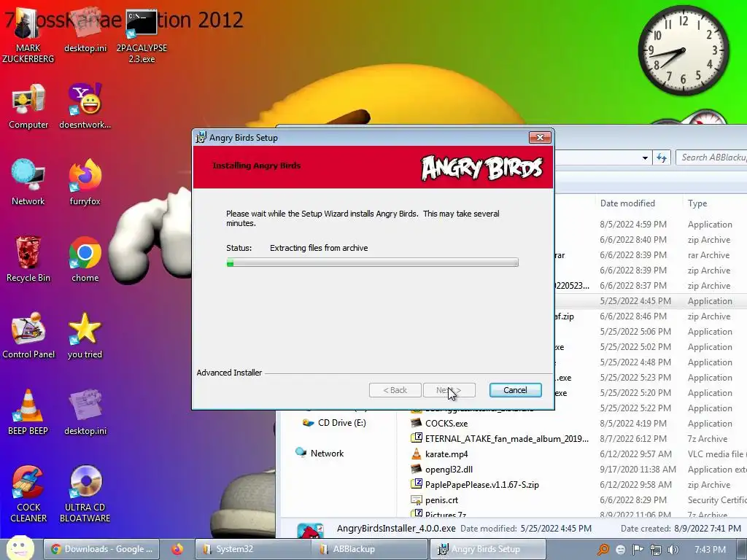
Task: Select the doesntwork Yahoo messenger shortcut
Action: (x=85, y=106)
